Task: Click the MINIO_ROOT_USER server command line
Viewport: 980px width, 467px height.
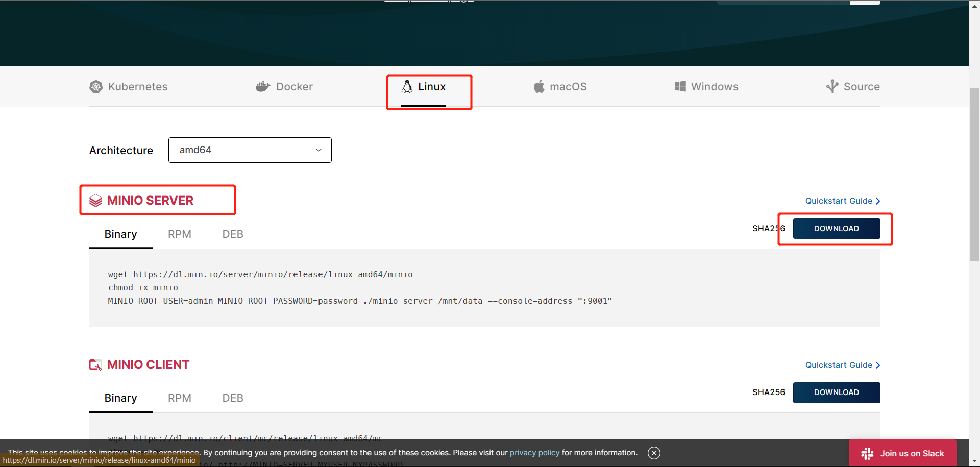Action: click(x=360, y=301)
